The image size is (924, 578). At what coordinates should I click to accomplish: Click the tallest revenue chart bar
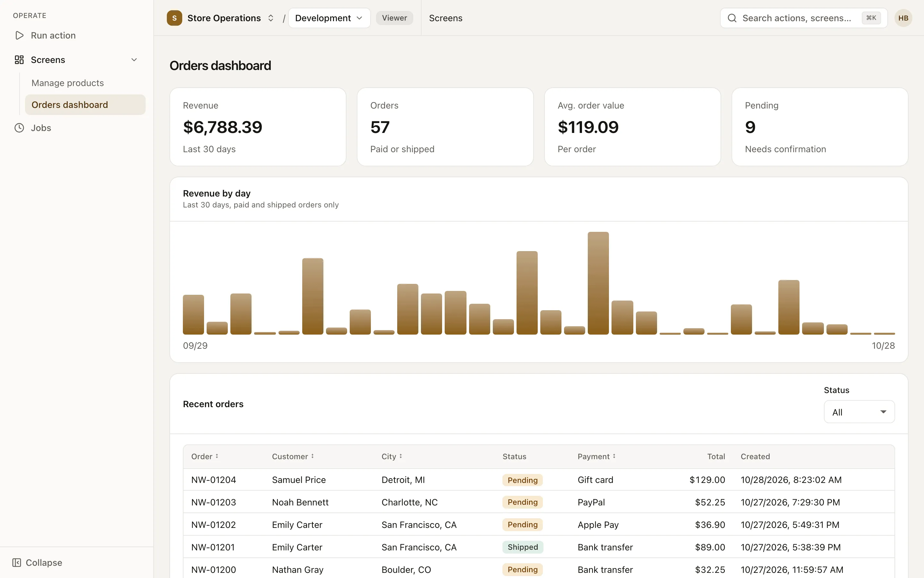click(x=598, y=283)
